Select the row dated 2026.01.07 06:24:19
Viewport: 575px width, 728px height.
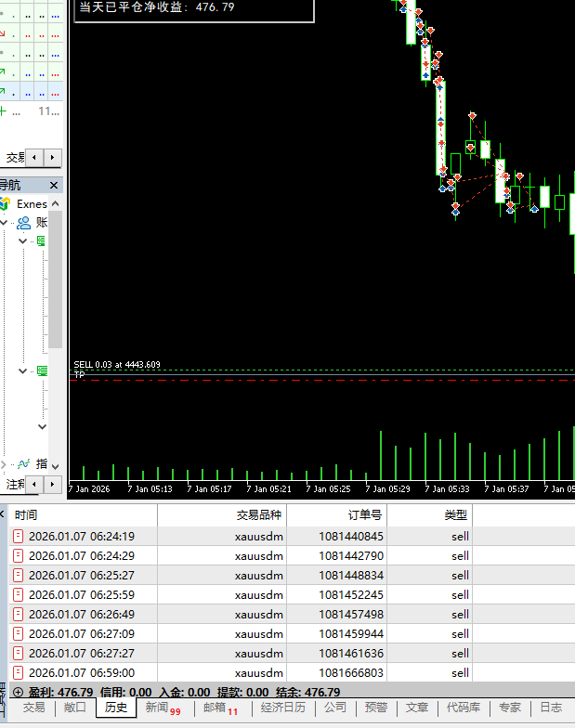click(x=292, y=537)
